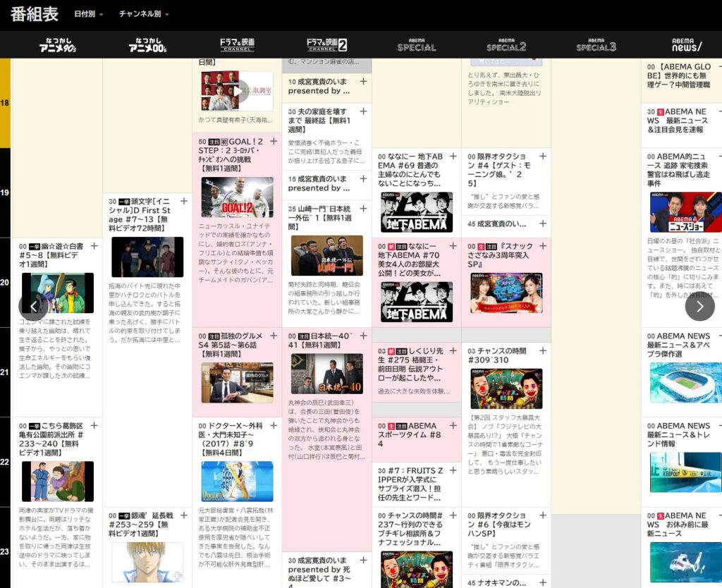Open 地下ABEMA #69 thumbnail
Image resolution: width=722 pixels, height=588 pixels.
[x=416, y=212]
